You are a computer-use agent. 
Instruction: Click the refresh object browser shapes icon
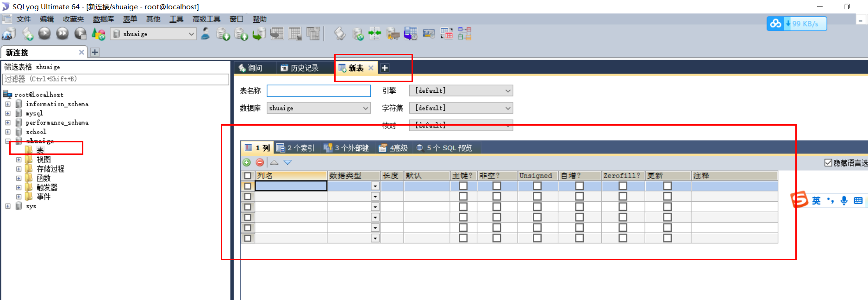pyautogui.click(x=98, y=34)
